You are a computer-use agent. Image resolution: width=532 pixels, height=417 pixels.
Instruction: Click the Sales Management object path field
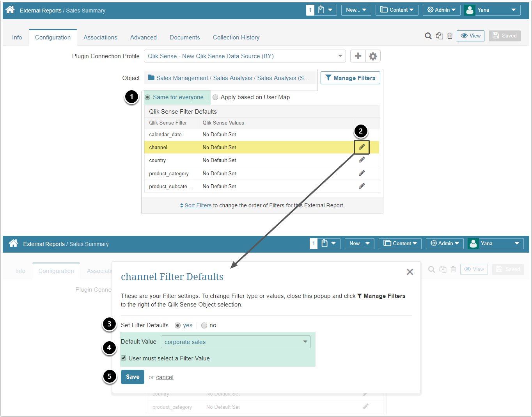[x=231, y=78]
